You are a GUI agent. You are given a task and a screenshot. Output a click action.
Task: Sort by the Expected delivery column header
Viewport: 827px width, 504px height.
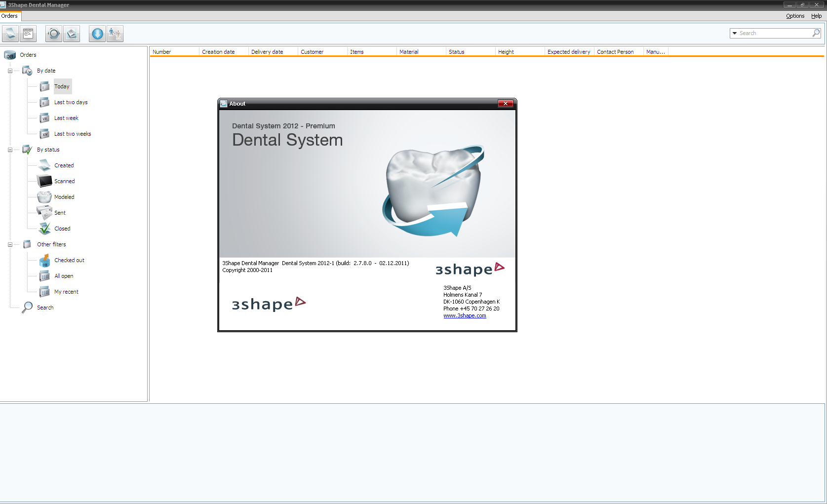[x=570, y=52]
